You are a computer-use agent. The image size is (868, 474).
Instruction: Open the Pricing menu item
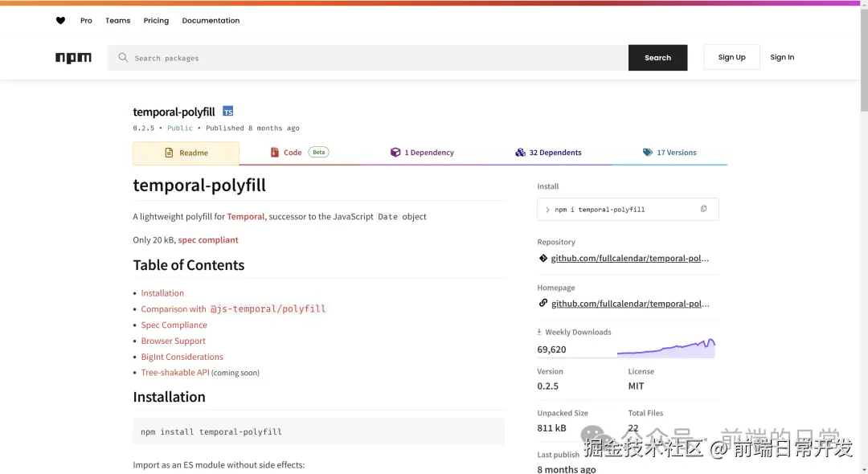tap(156, 21)
